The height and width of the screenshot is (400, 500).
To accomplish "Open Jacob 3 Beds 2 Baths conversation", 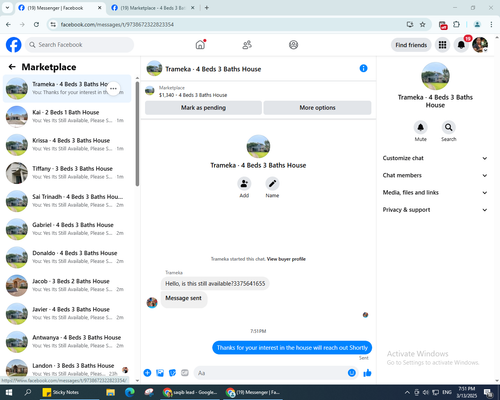I will (67, 285).
